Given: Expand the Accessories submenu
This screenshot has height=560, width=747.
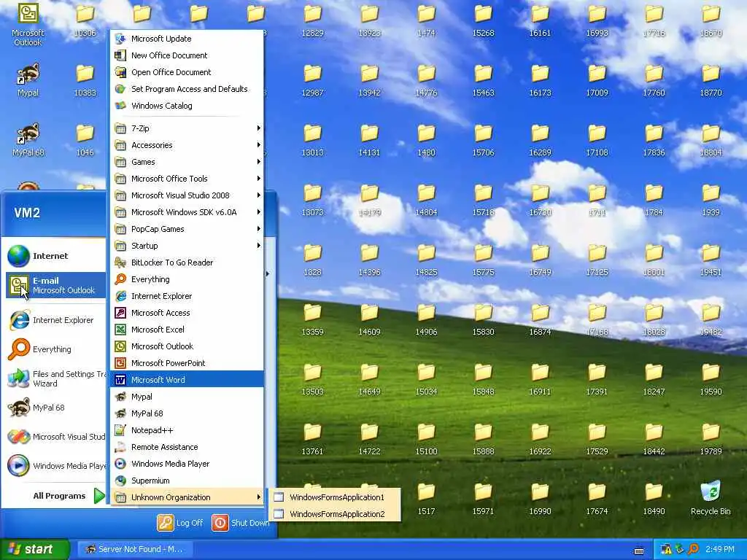Looking at the screenshot, I should tap(187, 145).
